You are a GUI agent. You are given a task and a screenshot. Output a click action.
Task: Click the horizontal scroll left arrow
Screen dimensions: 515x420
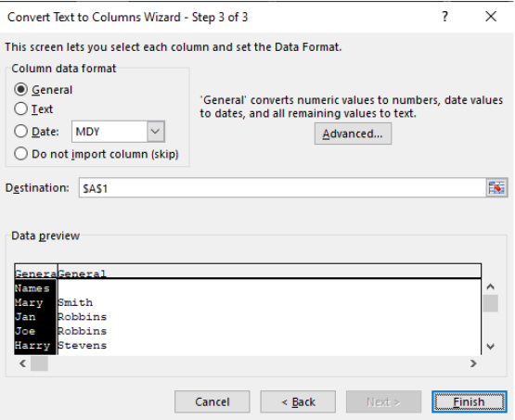[x=22, y=363]
